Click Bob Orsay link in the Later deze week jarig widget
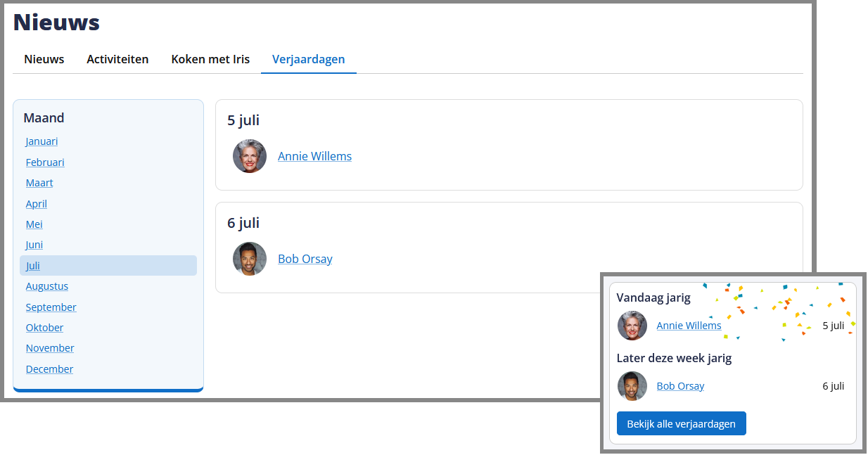Viewport: 868px width, 455px height. [680, 386]
